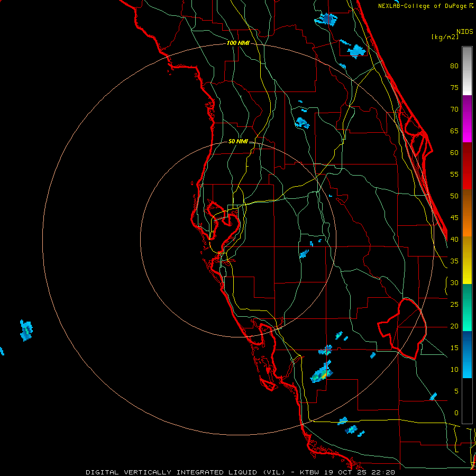Click scale value 75
476x476 pixels.
[x=454, y=88]
